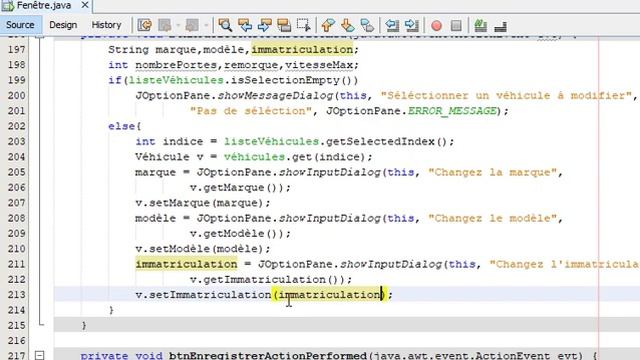Viewport: 640px width, 360px height.
Task: Click the "Pas de sélection" string
Action: (251, 111)
